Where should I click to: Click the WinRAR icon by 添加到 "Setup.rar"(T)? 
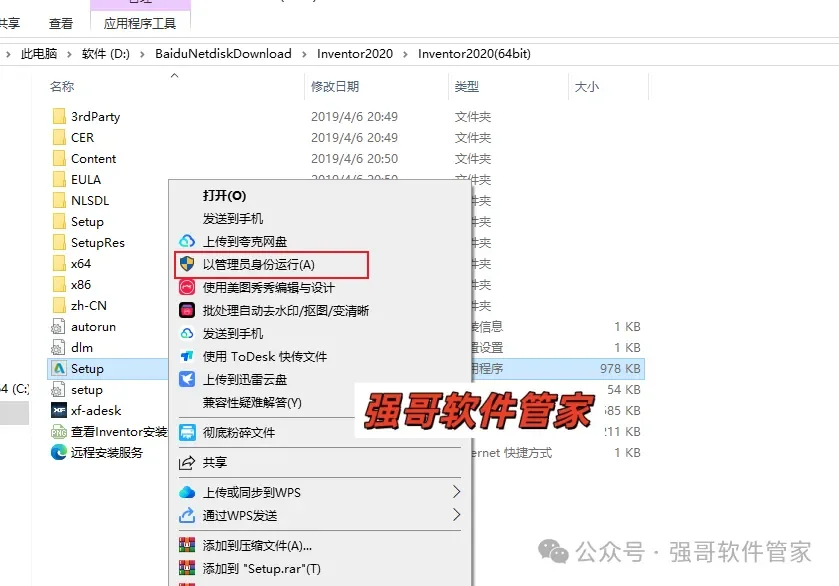point(187,568)
